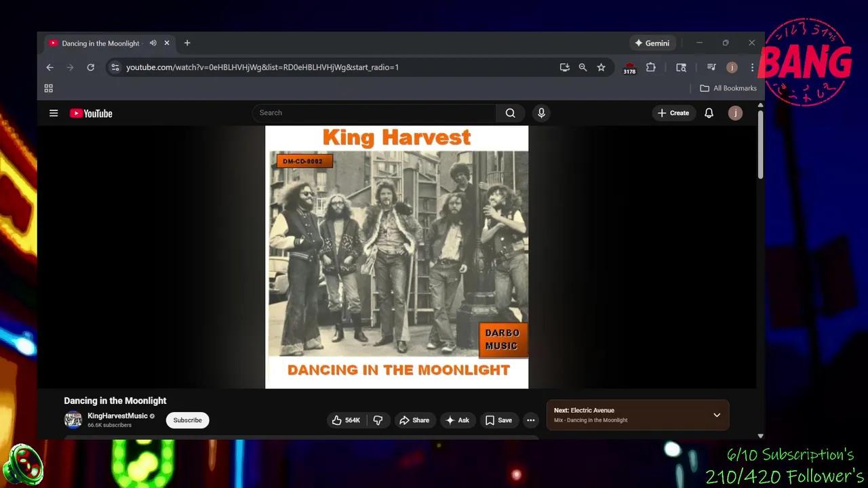Open more actions three-dot menu
868x488 pixels.
pos(531,420)
